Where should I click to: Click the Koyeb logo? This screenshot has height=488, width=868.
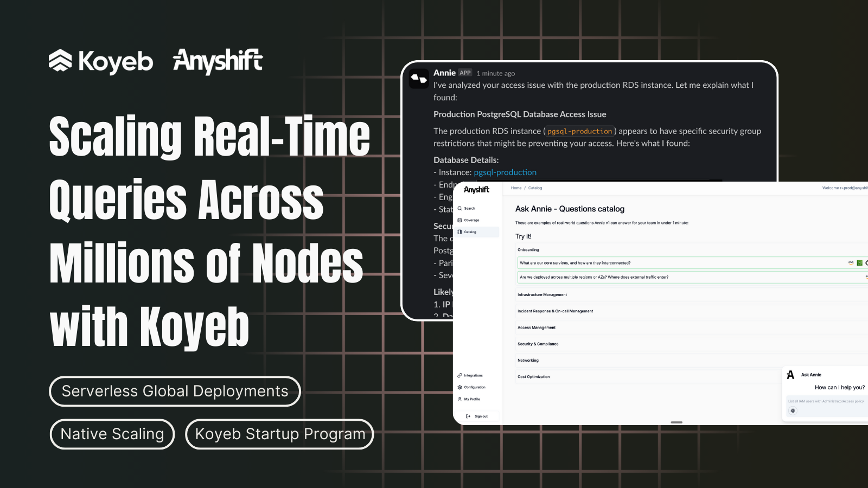[x=101, y=61]
